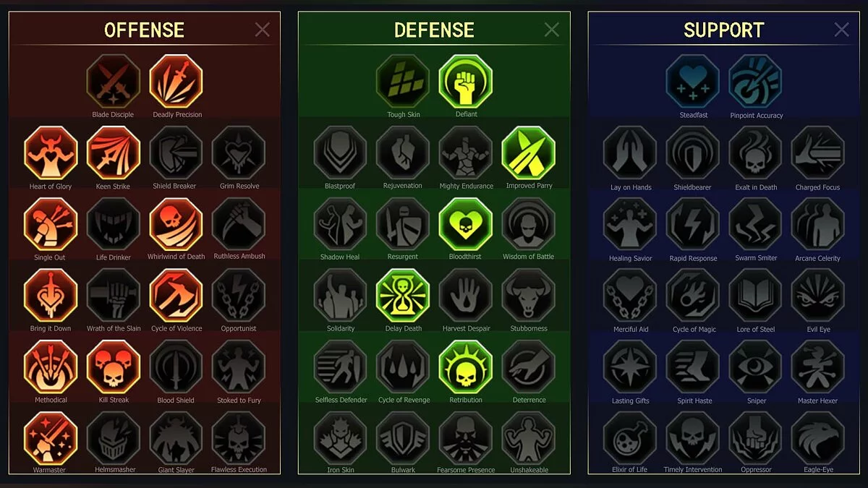Choose the Heart of Glory mastery

point(51,153)
